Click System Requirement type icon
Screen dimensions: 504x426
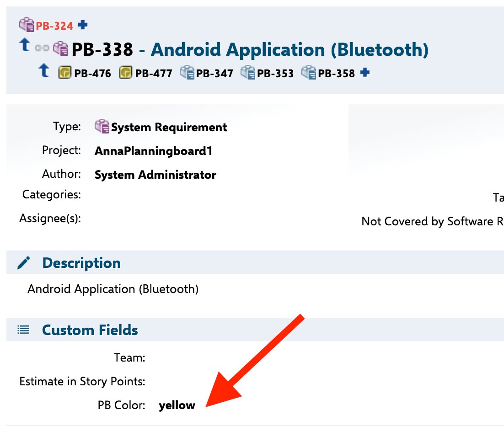102,126
